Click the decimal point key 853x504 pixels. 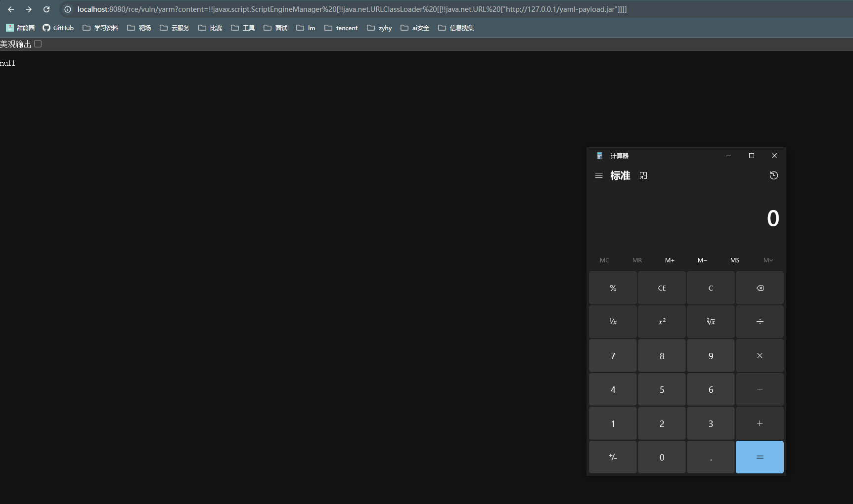tap(711, 457)
